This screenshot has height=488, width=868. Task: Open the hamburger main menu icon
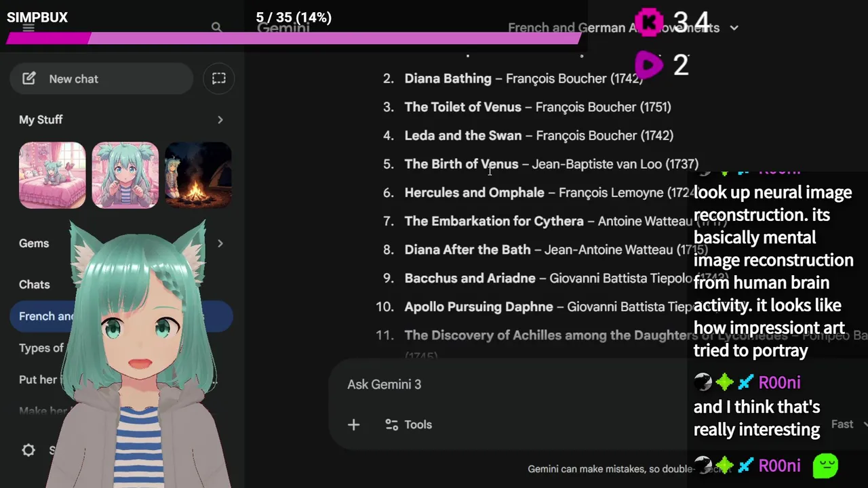click(x=28, y=28)
